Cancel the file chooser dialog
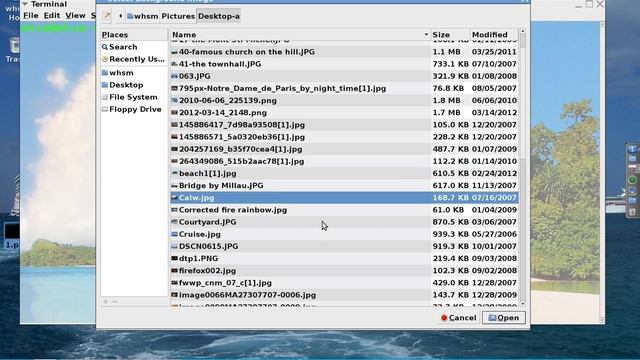 point(459,318)
